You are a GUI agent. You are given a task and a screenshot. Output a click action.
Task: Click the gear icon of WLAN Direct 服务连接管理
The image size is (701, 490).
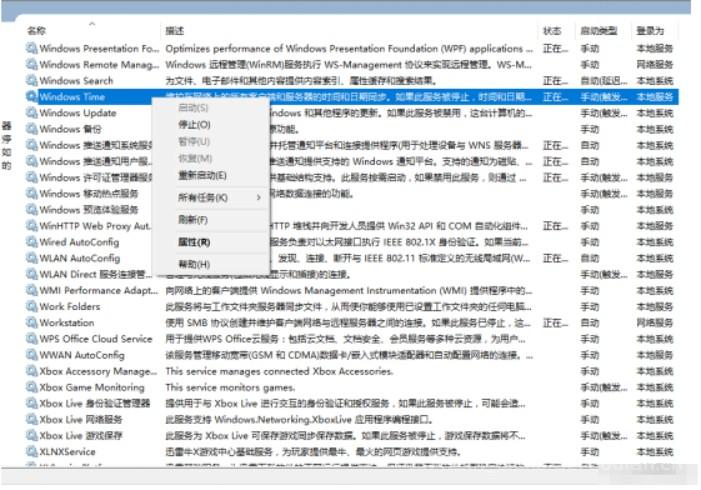(31, 274)
